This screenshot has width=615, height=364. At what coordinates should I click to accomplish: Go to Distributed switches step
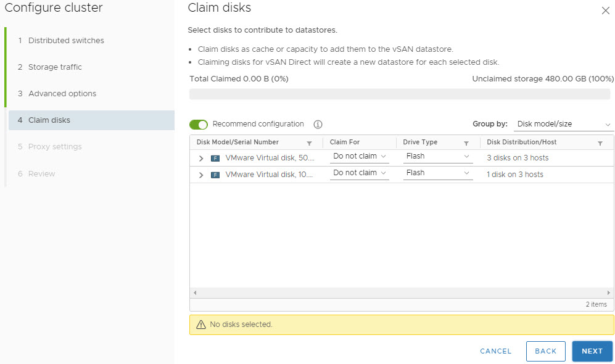point(66,41)
